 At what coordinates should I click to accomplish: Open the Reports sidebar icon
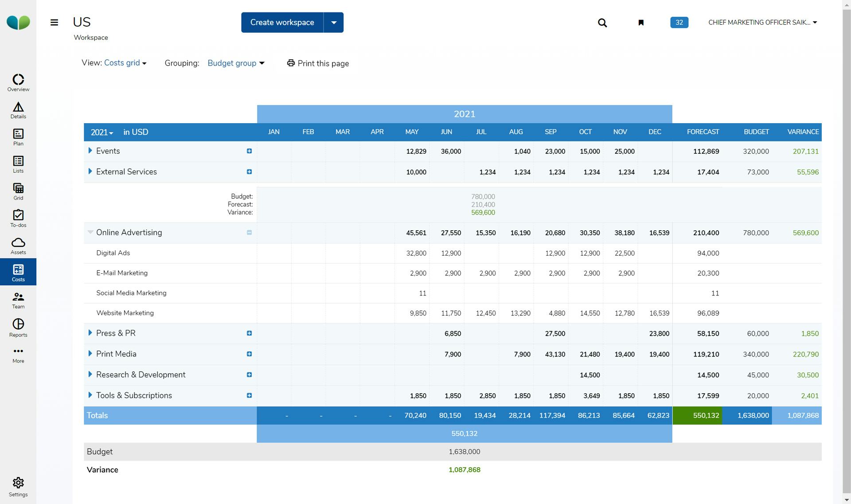[18, 327]
